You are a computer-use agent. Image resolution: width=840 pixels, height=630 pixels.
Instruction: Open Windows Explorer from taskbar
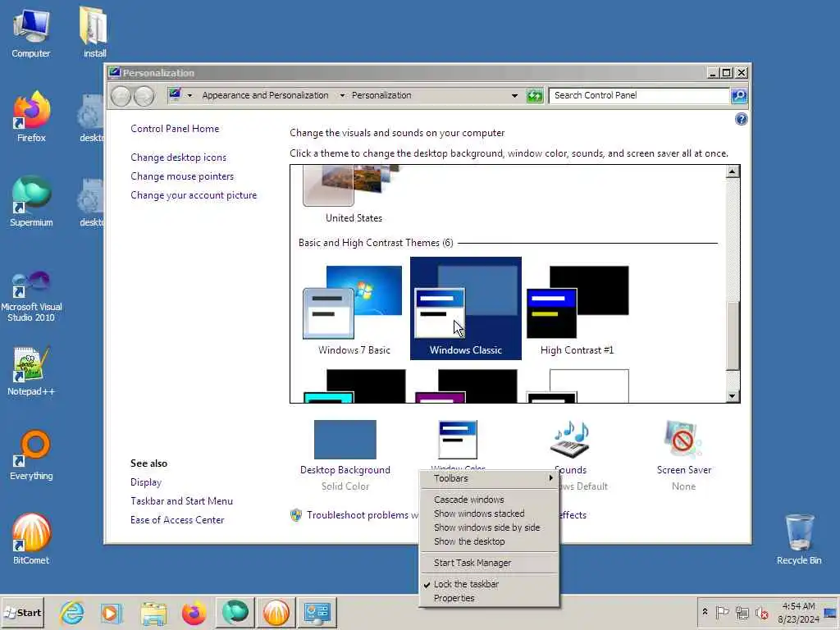(153, 613)
